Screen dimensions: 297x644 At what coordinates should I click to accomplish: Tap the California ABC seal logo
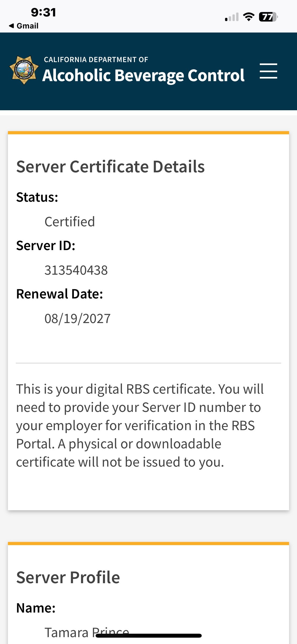coord(24,70)
